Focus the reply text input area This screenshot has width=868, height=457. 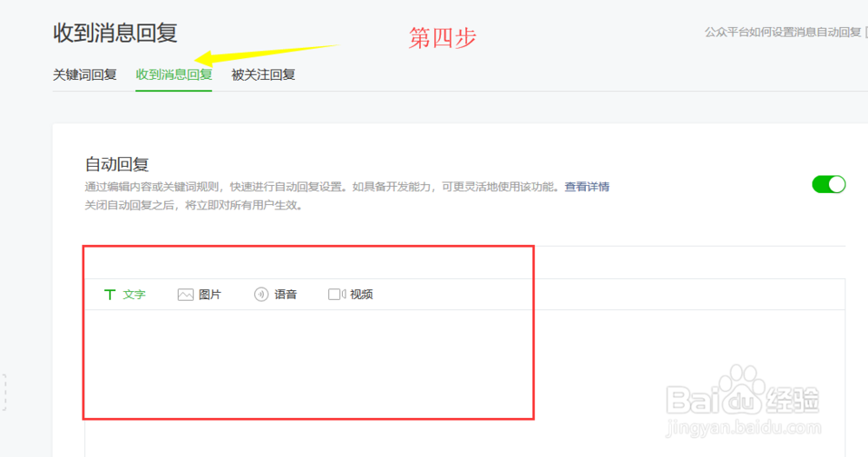coord(465,382)
